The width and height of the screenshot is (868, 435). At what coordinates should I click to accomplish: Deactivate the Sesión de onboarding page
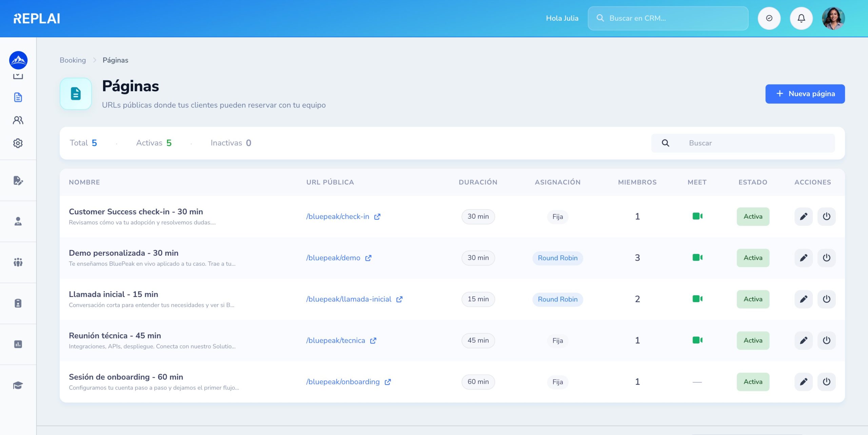click(827, 382)
